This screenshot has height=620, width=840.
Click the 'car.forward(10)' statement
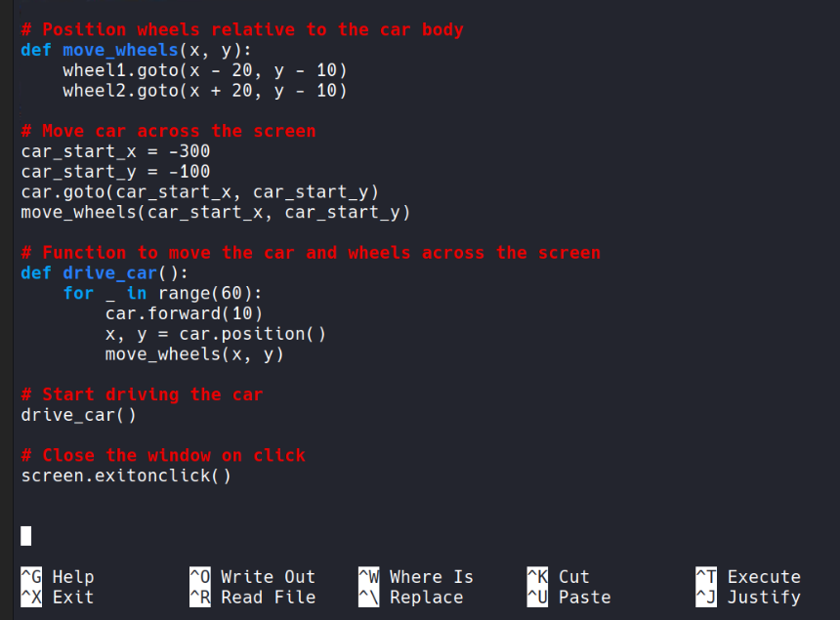pyautogui.click(x=184, y=313)
